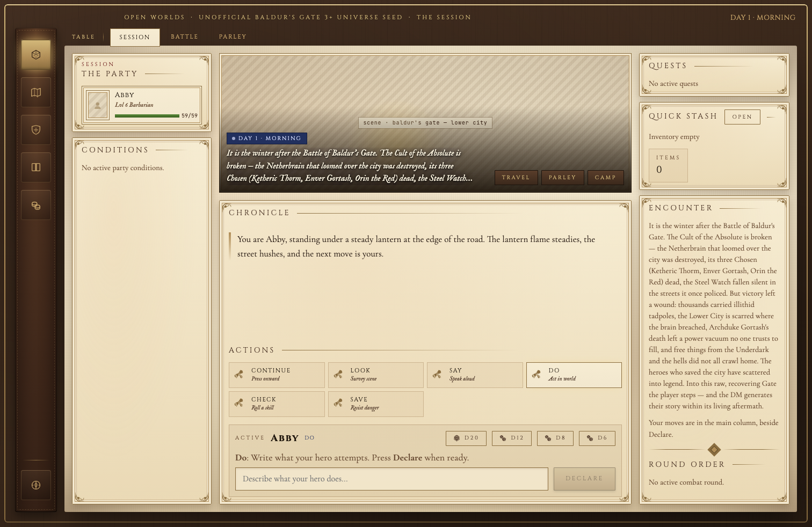Image resolution: width=812 pixels, height=527 pixels.
Task: Click 'No active quests' text
Action: click(x=673, y=84)
